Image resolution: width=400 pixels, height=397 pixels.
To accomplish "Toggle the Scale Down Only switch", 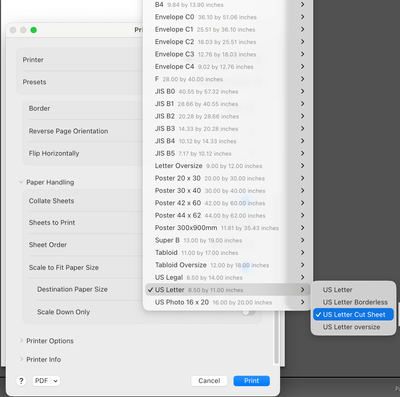I will point(248,312).
